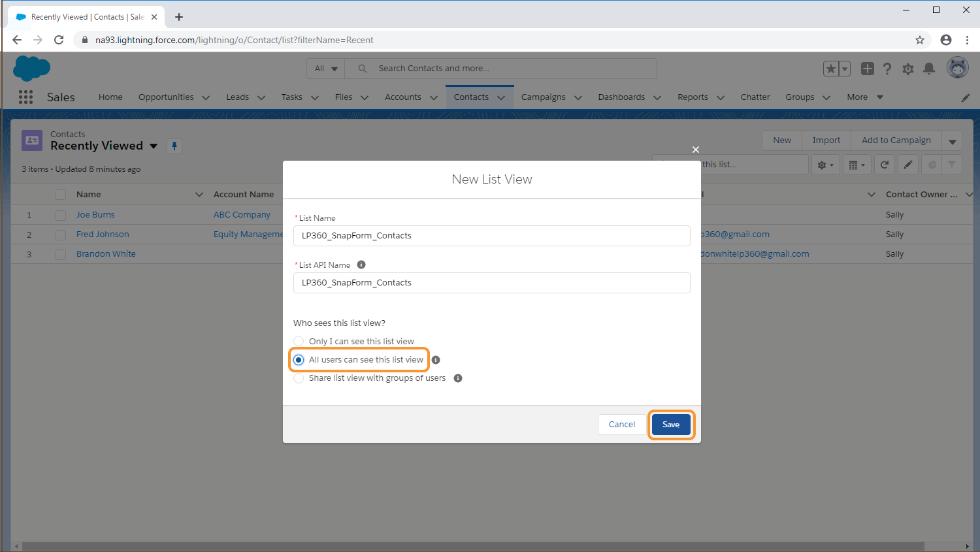
Task: Open the App Launcher grid icon
Action: click(x=25, y=97)
